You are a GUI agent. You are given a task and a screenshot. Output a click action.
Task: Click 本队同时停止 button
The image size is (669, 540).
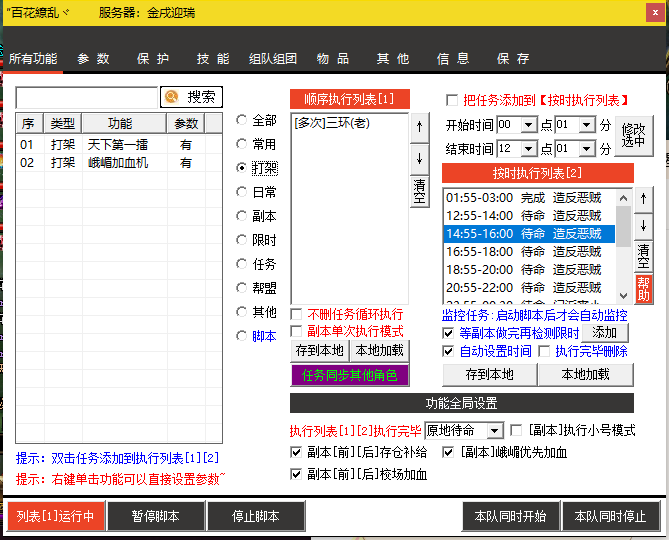(x=611, y=517)
